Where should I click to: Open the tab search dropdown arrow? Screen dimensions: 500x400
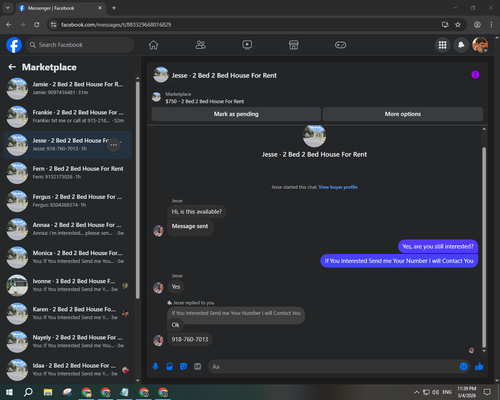[7, 8]
